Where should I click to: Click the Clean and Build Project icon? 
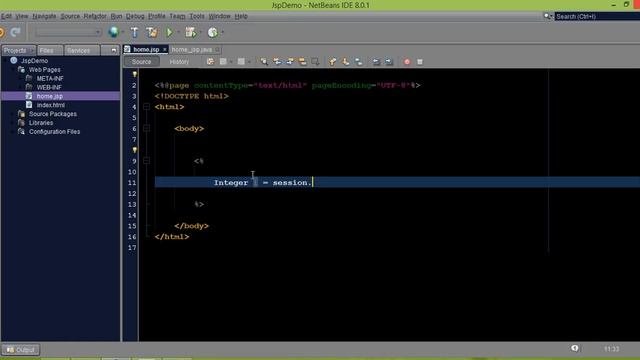(x=152, y=32)
